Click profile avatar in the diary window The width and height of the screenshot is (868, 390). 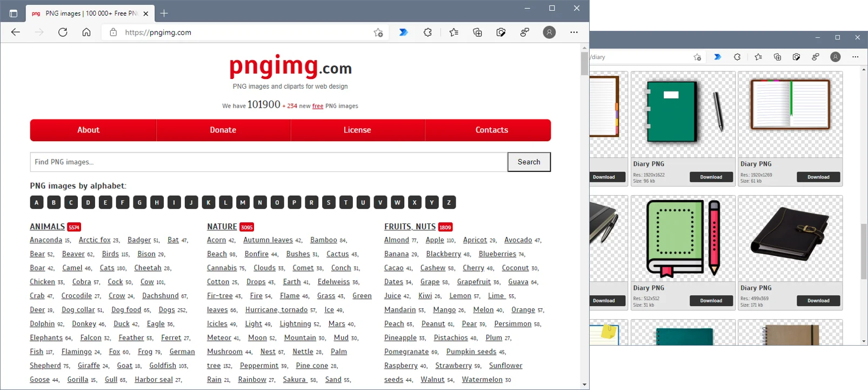click(836, 57)
